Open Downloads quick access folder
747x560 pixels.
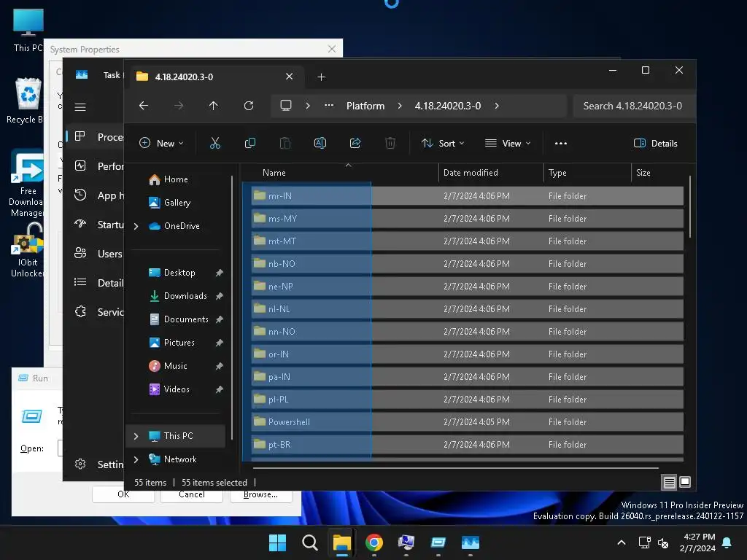tap(185, 296)
